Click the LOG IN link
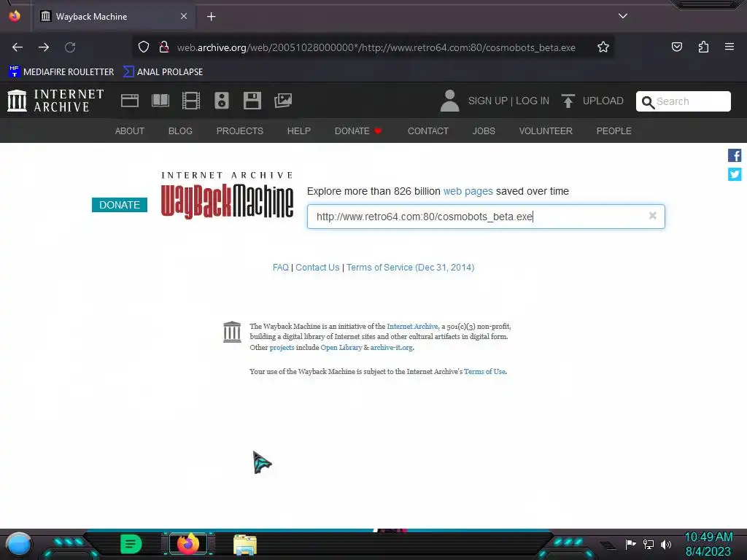 533,101
